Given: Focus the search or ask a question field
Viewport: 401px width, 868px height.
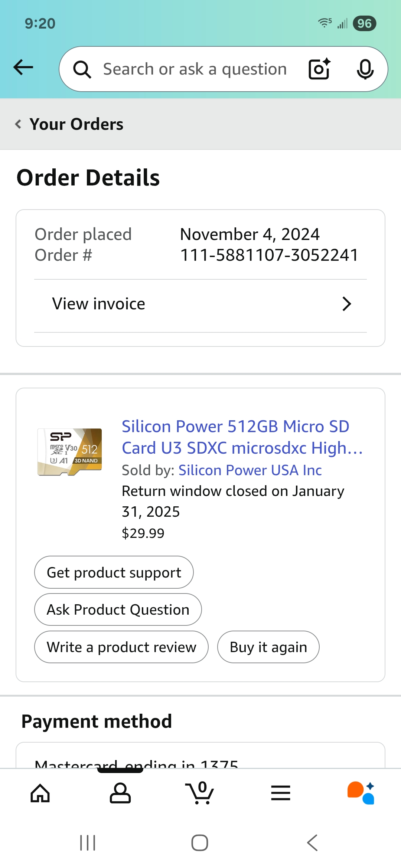Looking at the screenshot, I should [195, 69].
